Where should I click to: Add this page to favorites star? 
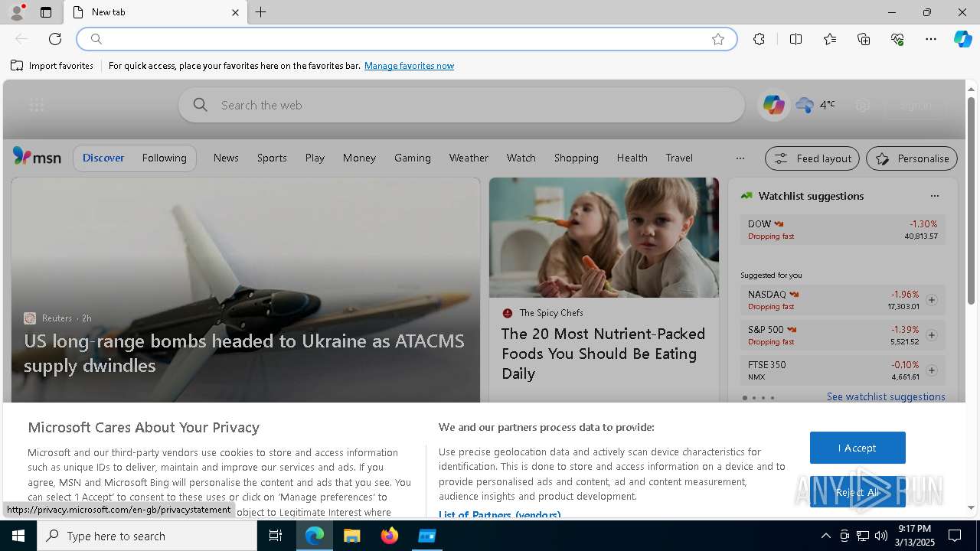point(718,39)
